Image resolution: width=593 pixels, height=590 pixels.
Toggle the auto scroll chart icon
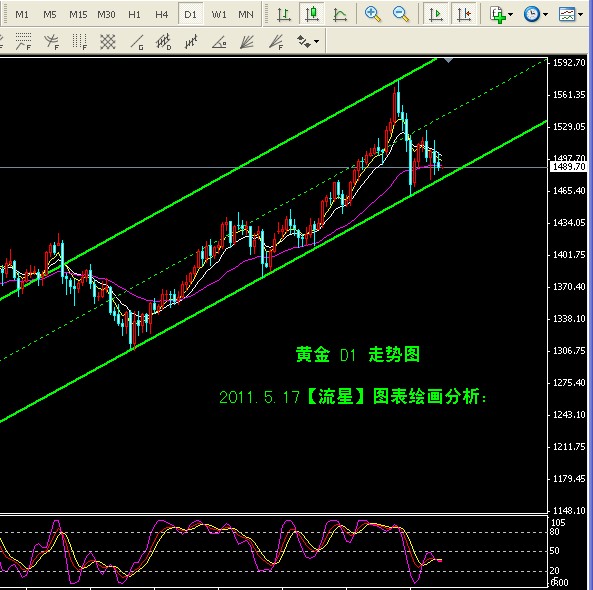click(x=436, y=14)
